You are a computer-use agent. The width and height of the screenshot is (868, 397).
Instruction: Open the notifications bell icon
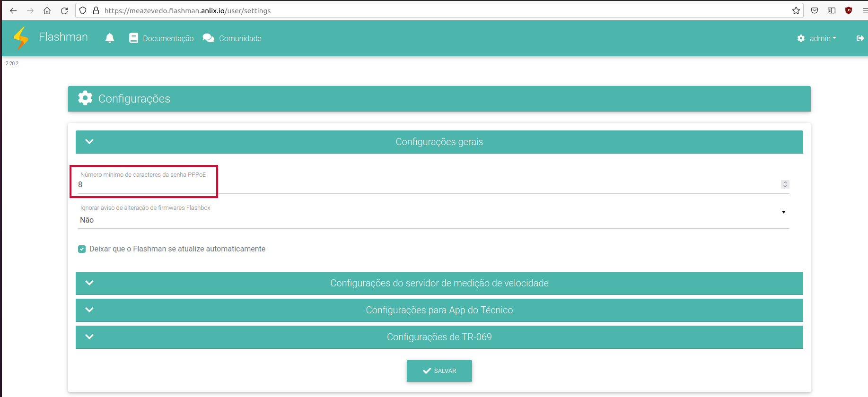click(110, 38)
